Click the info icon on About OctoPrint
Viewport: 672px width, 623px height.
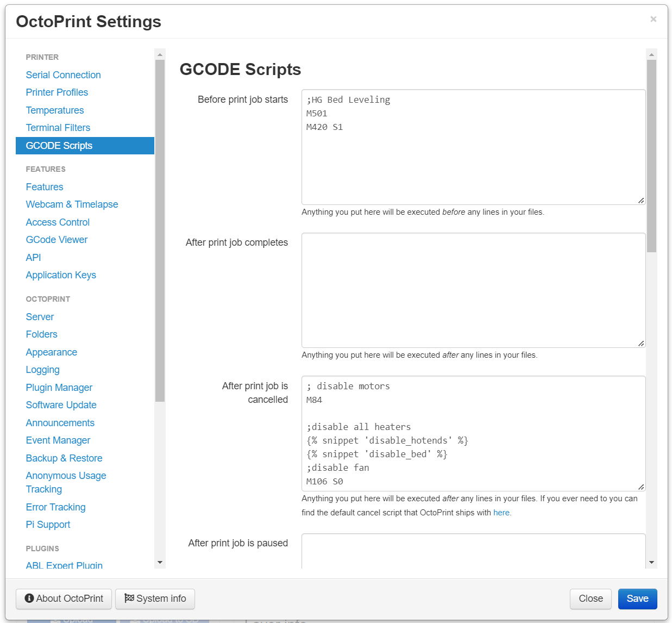coord(29,598)
